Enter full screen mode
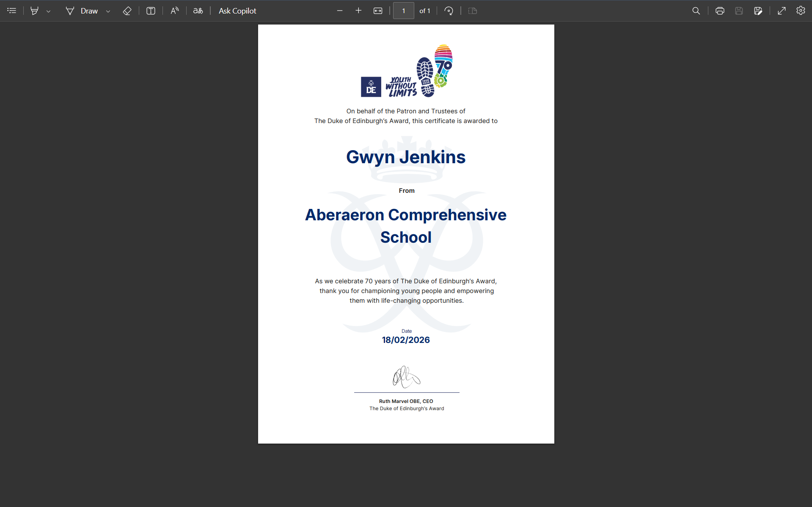This screenshot has height=507, width=812. [x=782, y=11]
